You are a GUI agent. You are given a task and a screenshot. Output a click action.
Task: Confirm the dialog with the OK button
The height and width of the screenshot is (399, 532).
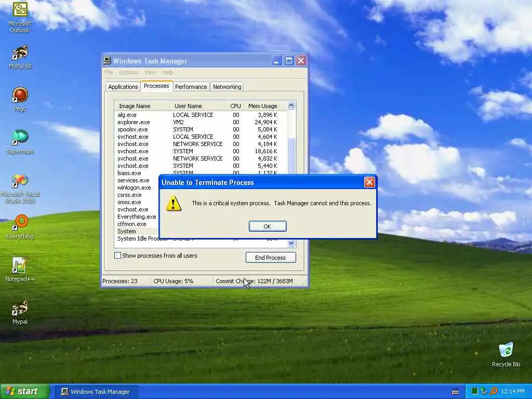pyautogui.click(x=268, y=227)
